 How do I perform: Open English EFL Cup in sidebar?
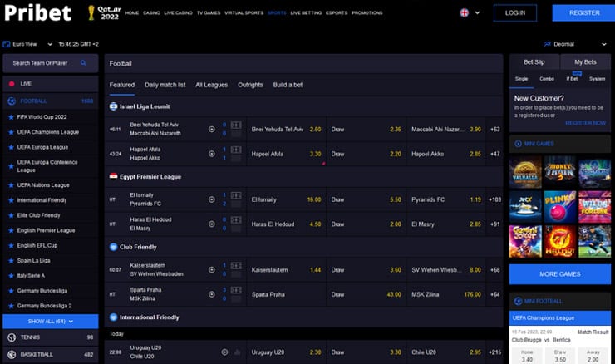[x=37, y=245]
